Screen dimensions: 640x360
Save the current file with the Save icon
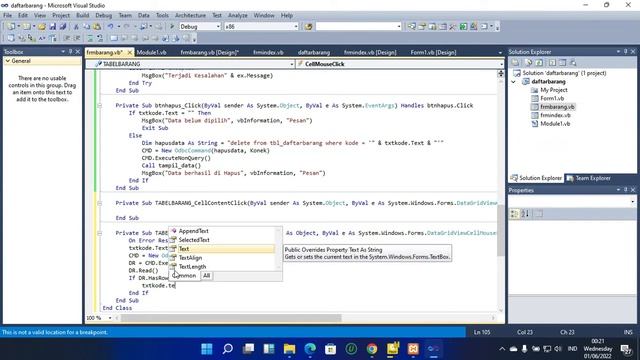click(x=53, y=27)
